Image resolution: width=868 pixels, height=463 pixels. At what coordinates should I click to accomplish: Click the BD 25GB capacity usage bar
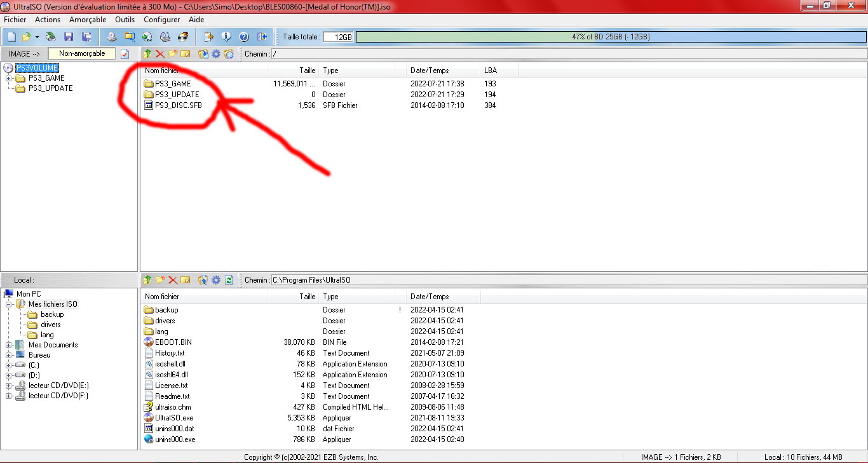[x=610, y=37]
